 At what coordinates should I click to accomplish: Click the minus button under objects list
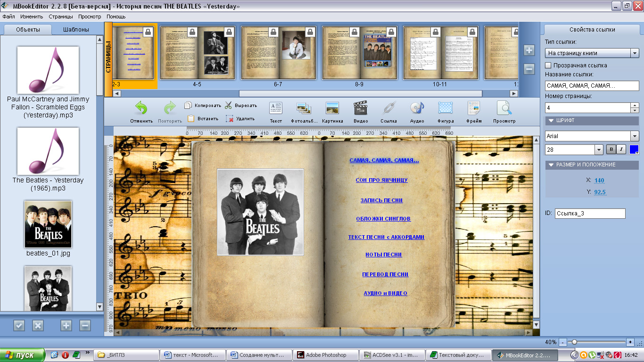(x=85, y=325)
